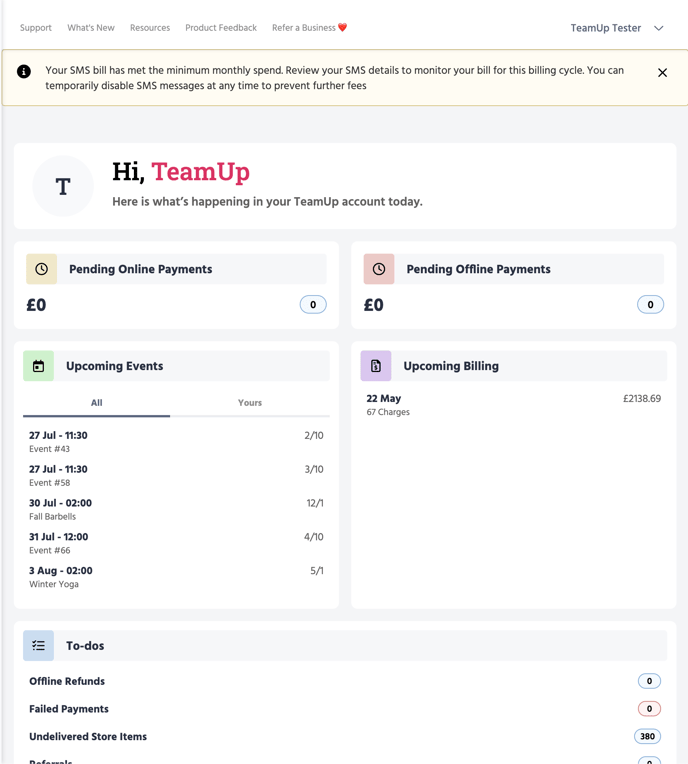688x764 pixels.
Task: Dismiss the SMS bill notification banner
Action: click(x=662, y=73)
